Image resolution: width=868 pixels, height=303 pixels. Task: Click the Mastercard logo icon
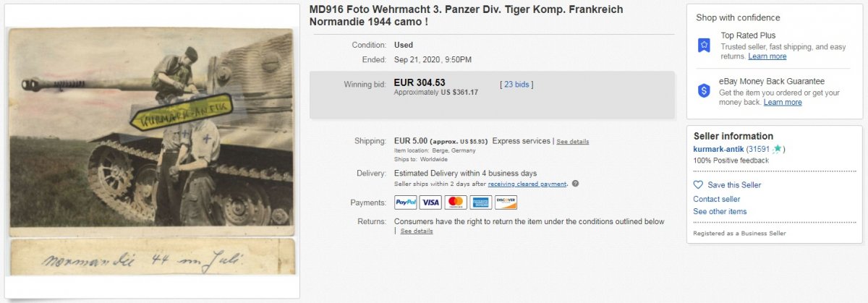pyautogui.click(x=456, y=202)
